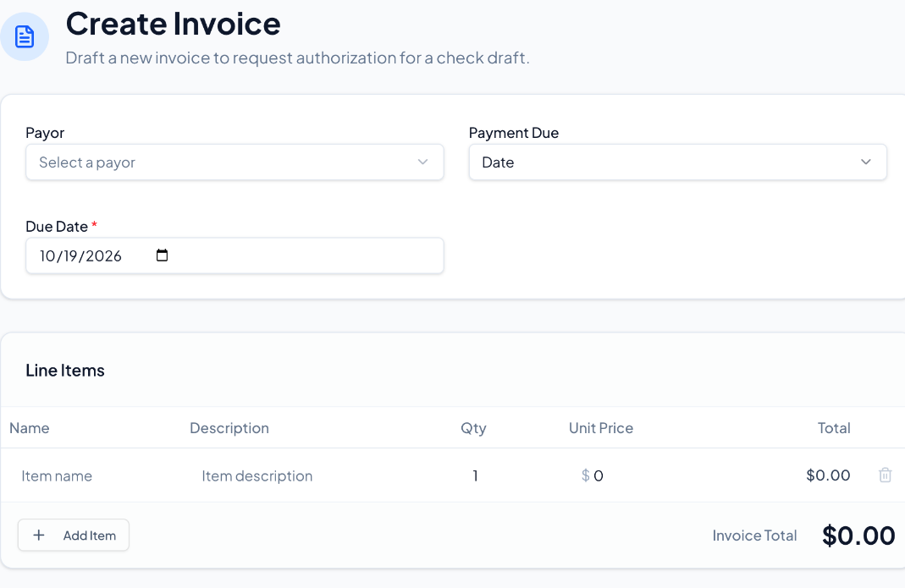Click the Unit Price column header

pos(601,427)
